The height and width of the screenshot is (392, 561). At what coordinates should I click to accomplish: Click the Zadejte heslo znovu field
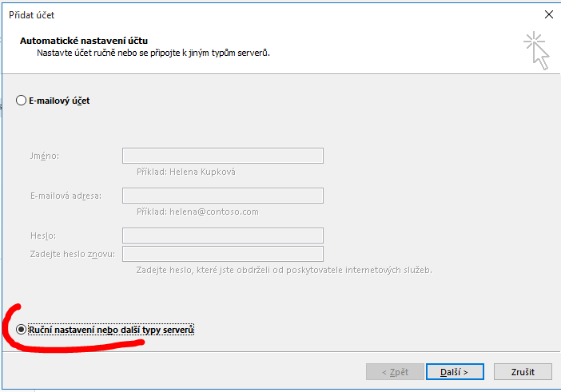click(223, 254)
